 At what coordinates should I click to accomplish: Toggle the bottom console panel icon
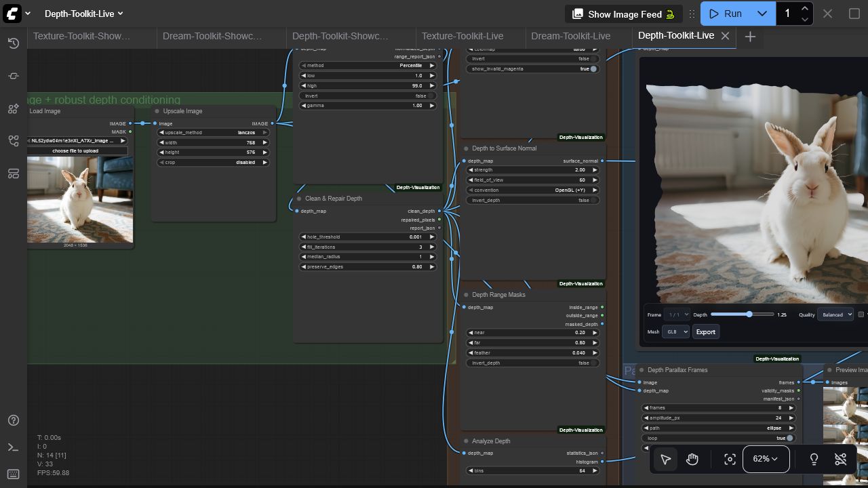[14, 447]
